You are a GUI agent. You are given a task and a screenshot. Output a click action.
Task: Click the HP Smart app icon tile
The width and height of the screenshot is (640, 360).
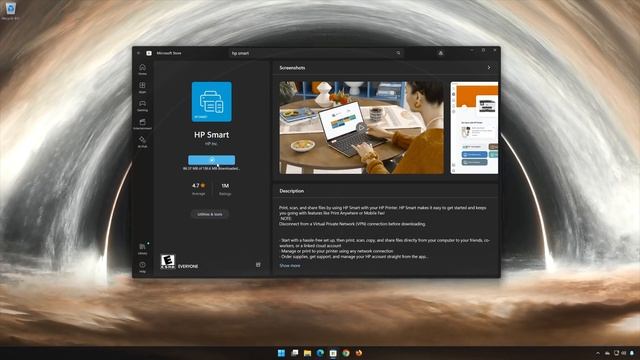[x=211, y=102]
